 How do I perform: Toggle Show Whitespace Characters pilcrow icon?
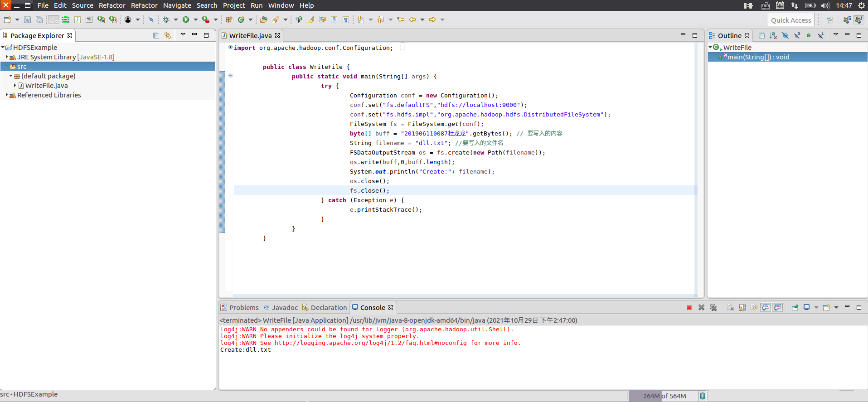tap(346, 19)
